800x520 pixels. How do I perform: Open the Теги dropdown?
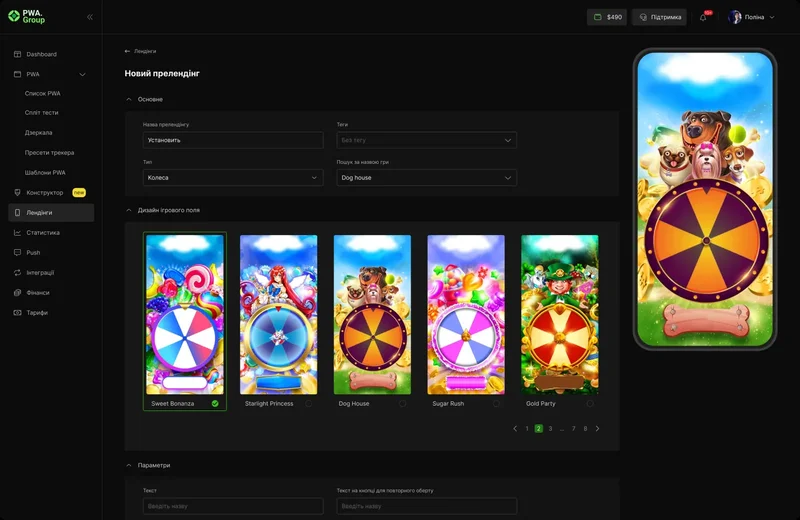427,140
